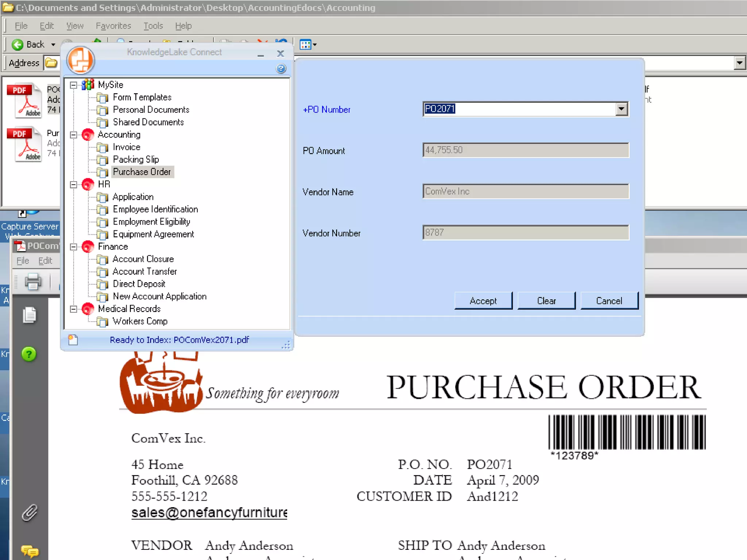
Task: Click the green Back arrow button
Action: pyautogui.click(x=18, y=44)
